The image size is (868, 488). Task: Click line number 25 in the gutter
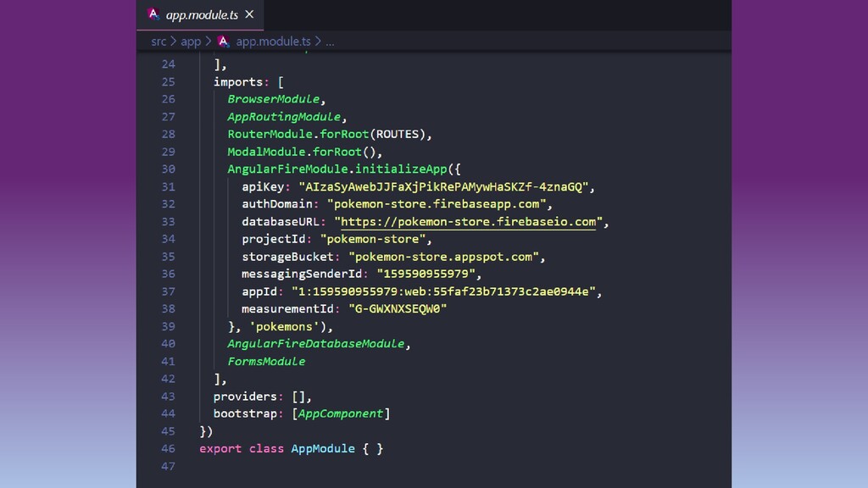point(169,82)
